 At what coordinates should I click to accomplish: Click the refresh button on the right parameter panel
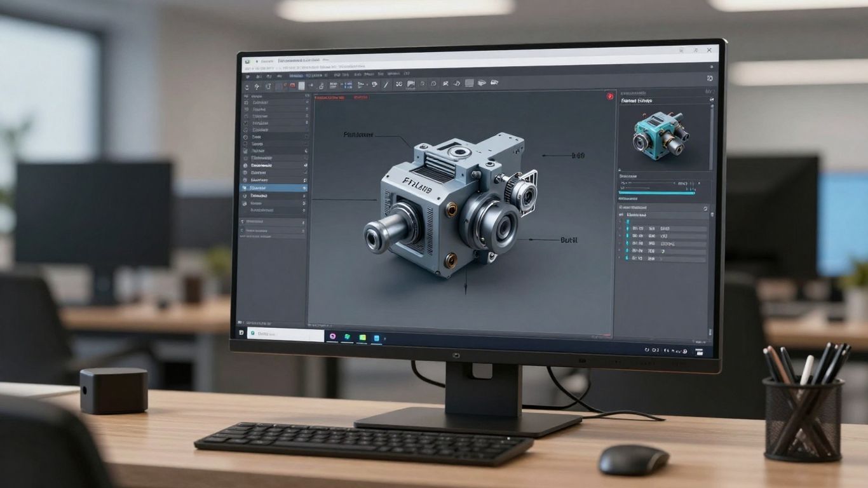(x=705, y=207)
